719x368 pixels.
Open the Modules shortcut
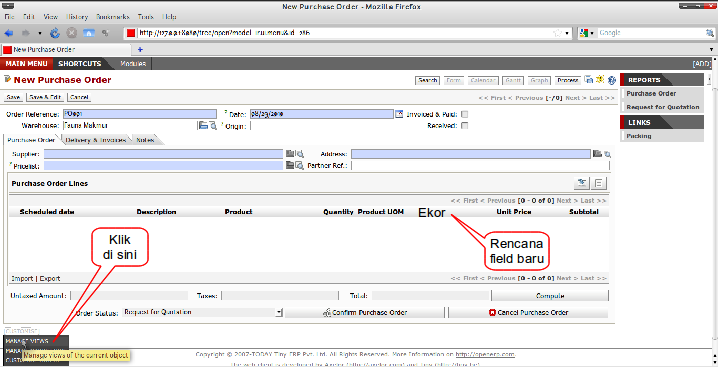133,64
